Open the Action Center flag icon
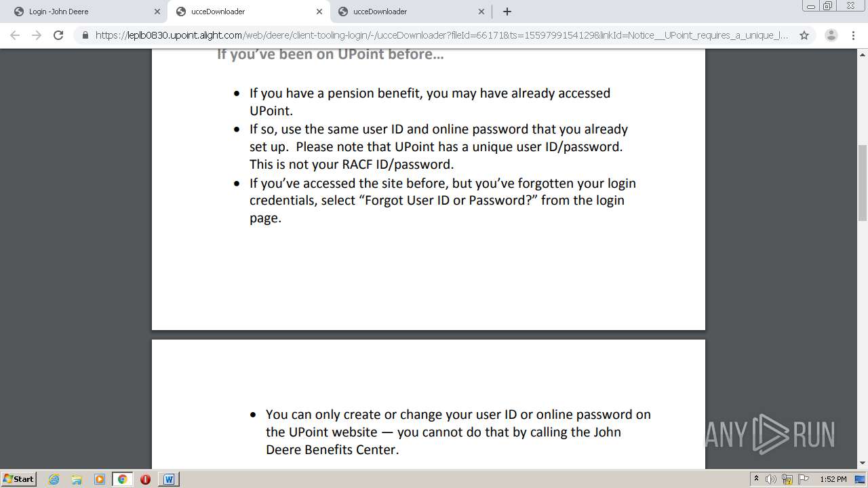868x488 pixels. [804, 479]
